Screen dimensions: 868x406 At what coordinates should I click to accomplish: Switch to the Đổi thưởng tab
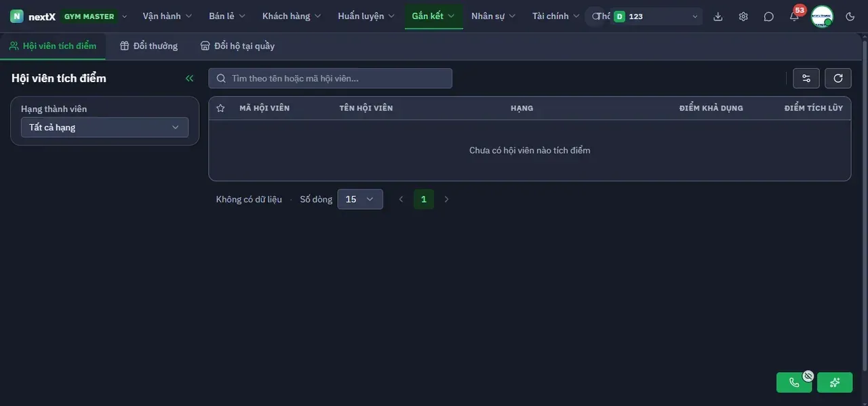[x=149, y=46]
